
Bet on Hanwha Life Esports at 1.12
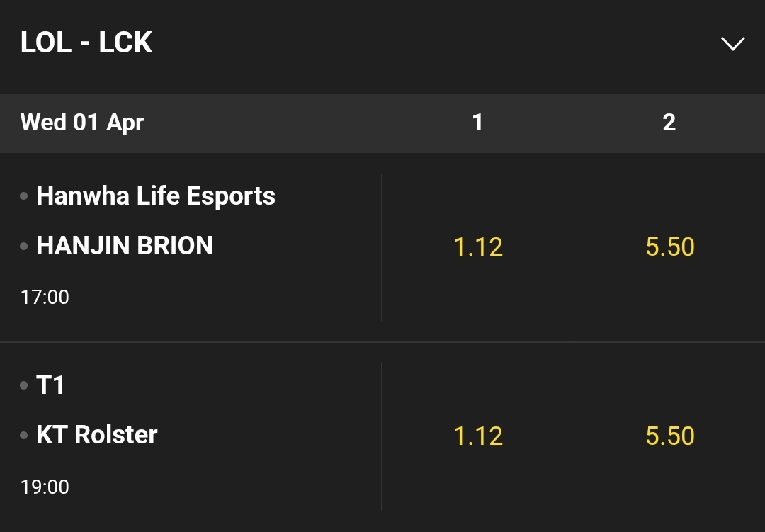(x=478, y=247)
